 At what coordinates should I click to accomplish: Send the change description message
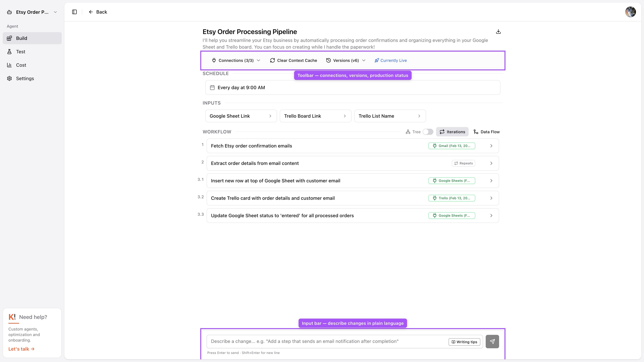tap(492, 341)
